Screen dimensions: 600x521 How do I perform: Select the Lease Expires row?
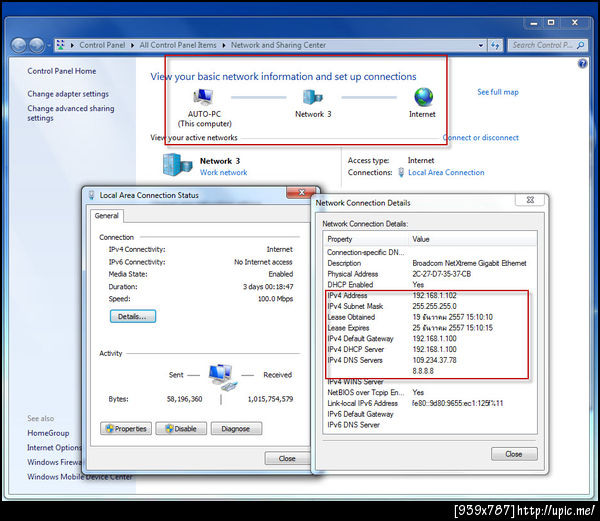click(430, 328)
